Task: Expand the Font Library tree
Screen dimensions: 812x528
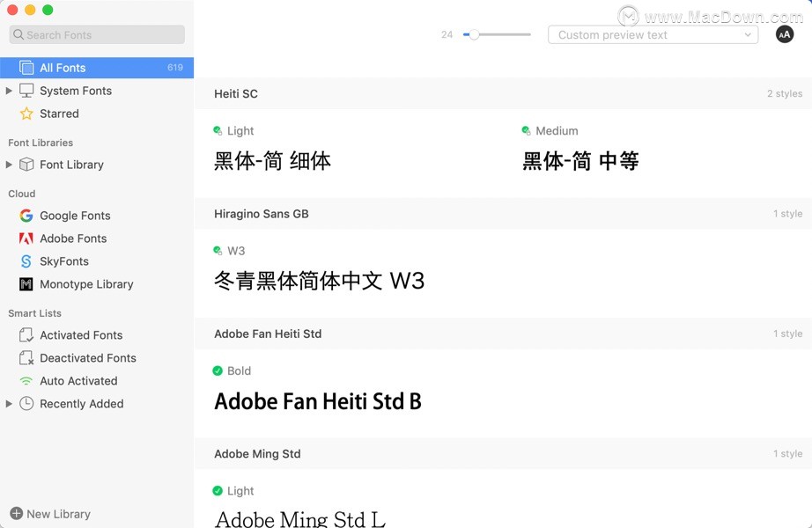Action: pyautogui.click(x=9, y=165)
